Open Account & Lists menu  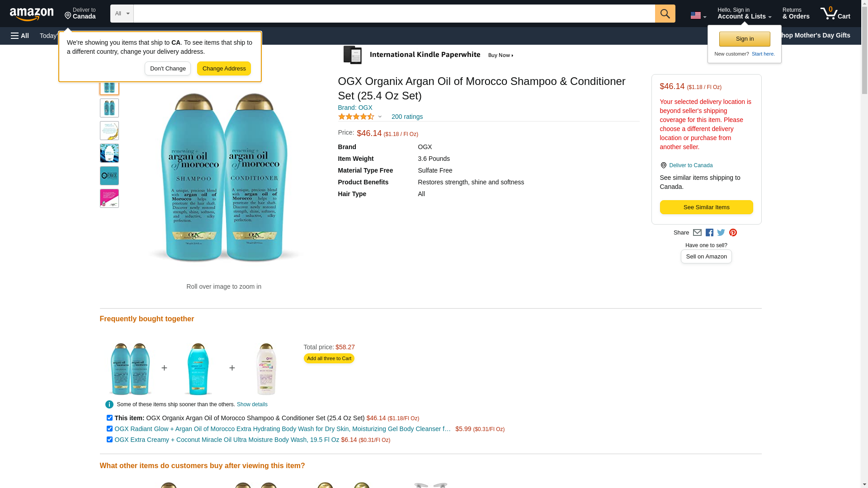click(x=744, y=14)
